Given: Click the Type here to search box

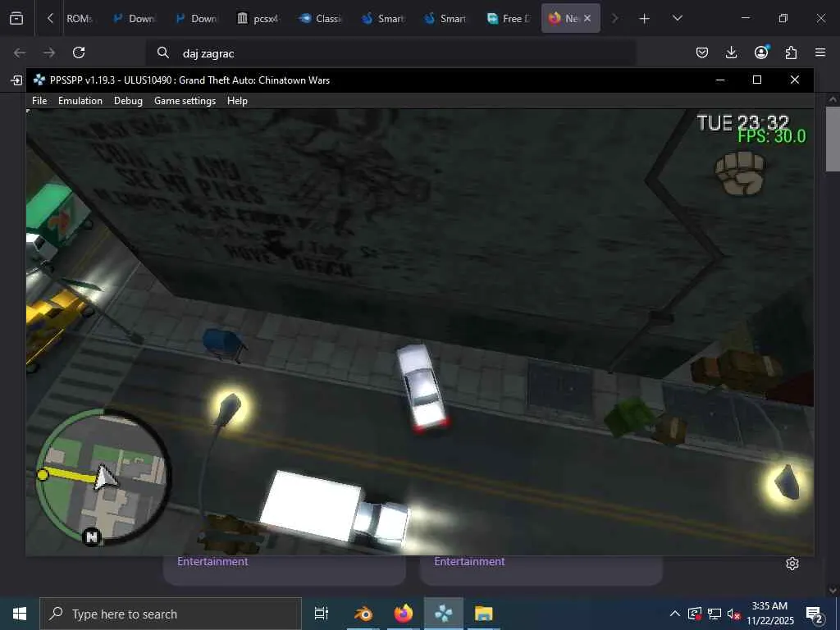Looking at the screenshot, I should coord(171,614).
